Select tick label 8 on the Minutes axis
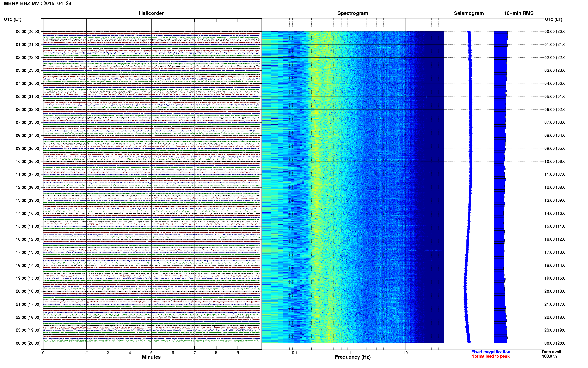Viewport: 588px width, 368px height. [216, 353]
